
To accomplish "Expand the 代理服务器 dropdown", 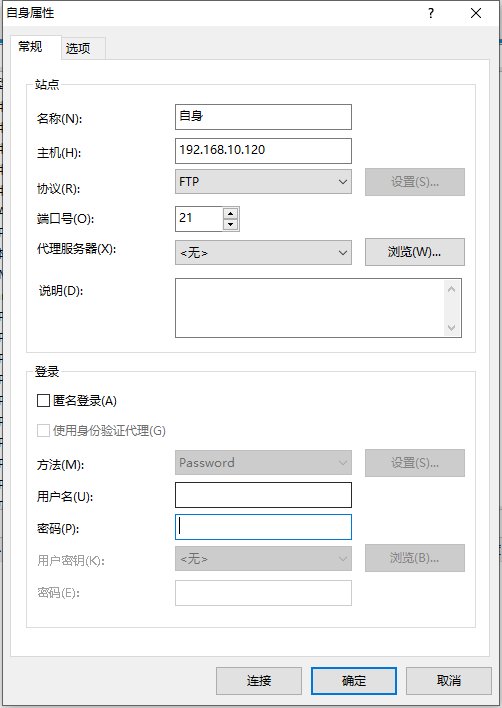I will click(263, 252).
